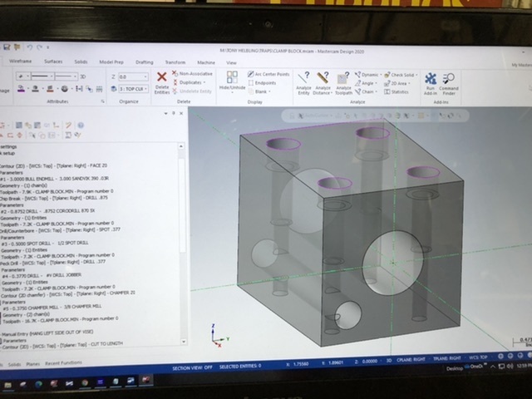This screenshot has width=532, height=399.
Task: Switch to the Wireframe ribbon tab
Action: click(21, 62)
